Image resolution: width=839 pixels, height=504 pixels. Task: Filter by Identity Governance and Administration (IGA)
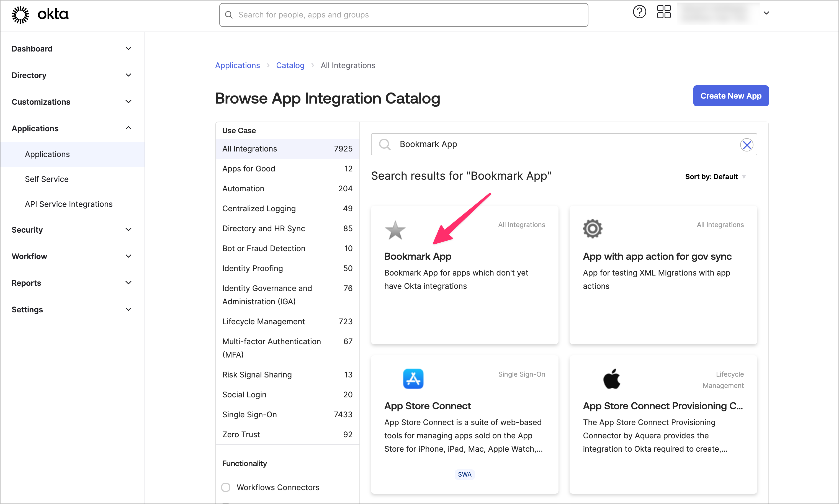[287, 295]
